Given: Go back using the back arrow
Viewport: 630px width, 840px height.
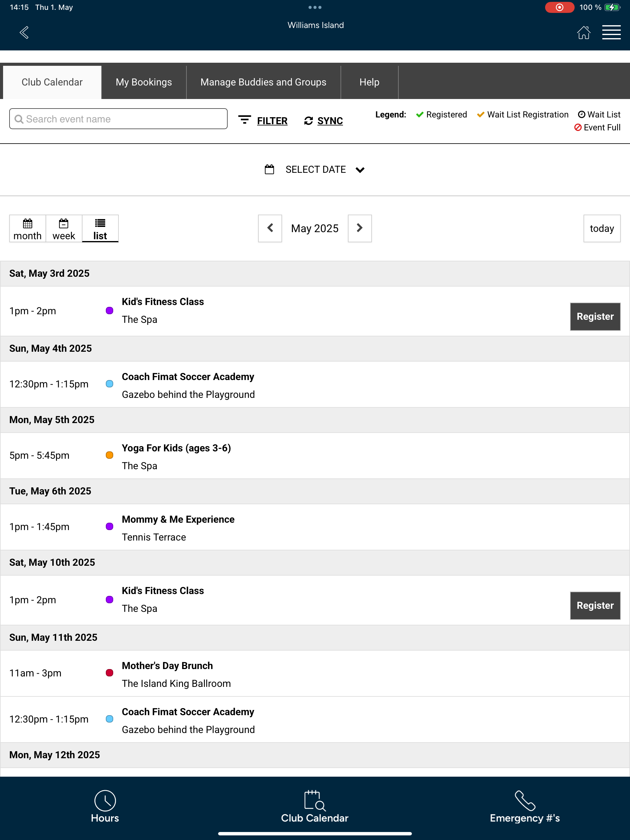Looking at the screenshot, I should (x=24, y=32).
